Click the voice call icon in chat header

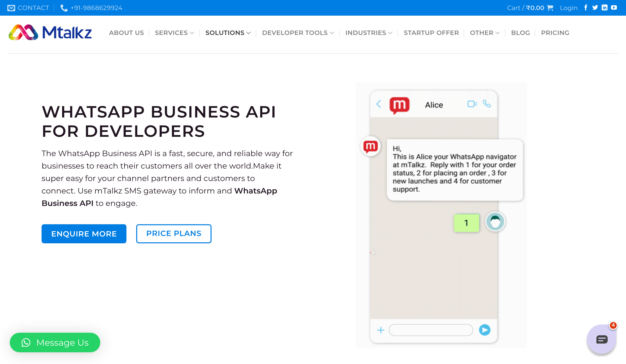coord(486,104)
